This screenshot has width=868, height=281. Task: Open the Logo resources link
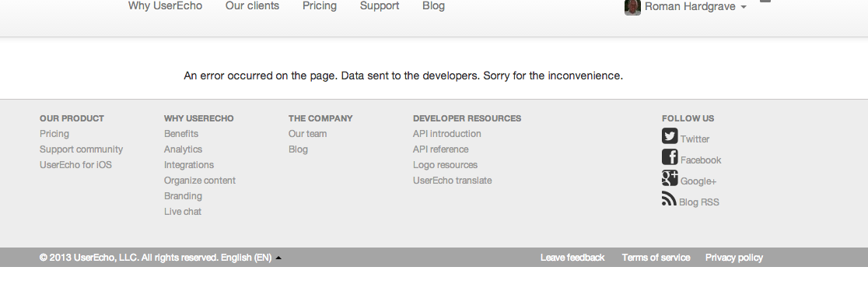point(445,164)
